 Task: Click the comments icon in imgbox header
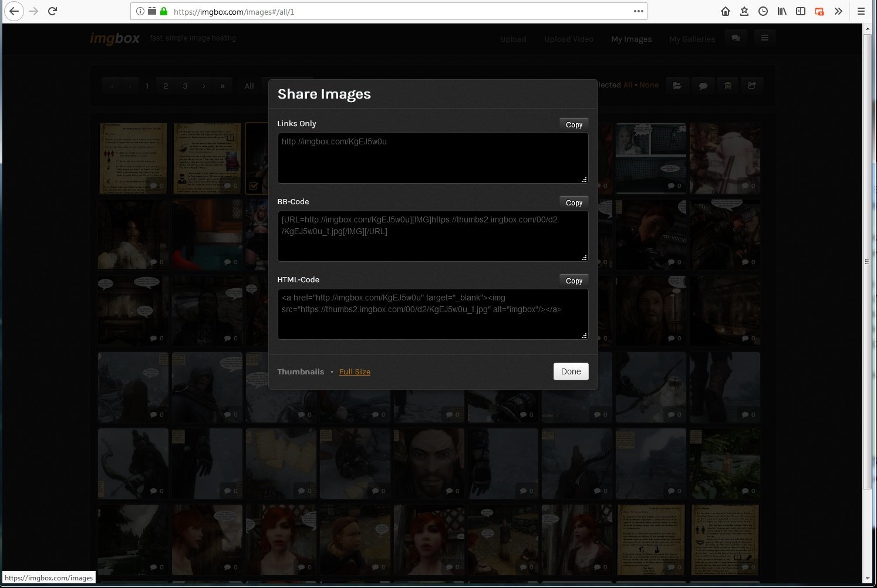coord(736,38)
